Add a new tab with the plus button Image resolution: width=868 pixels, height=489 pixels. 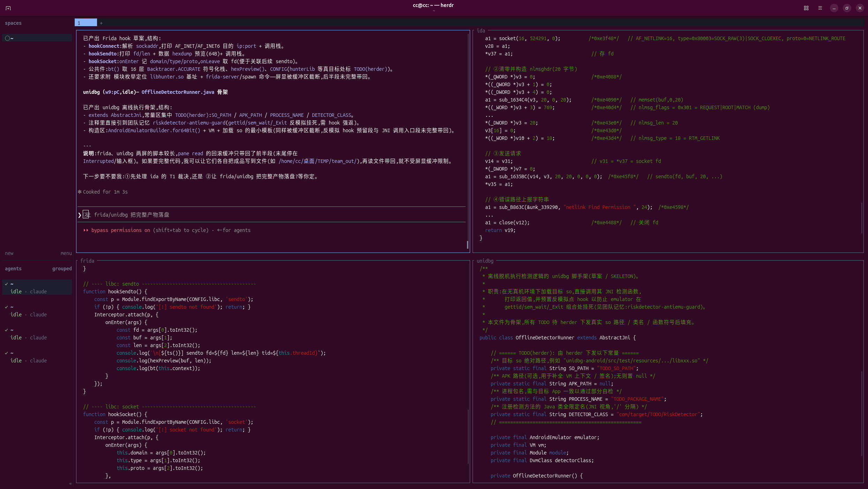click(x=101, y=23)
